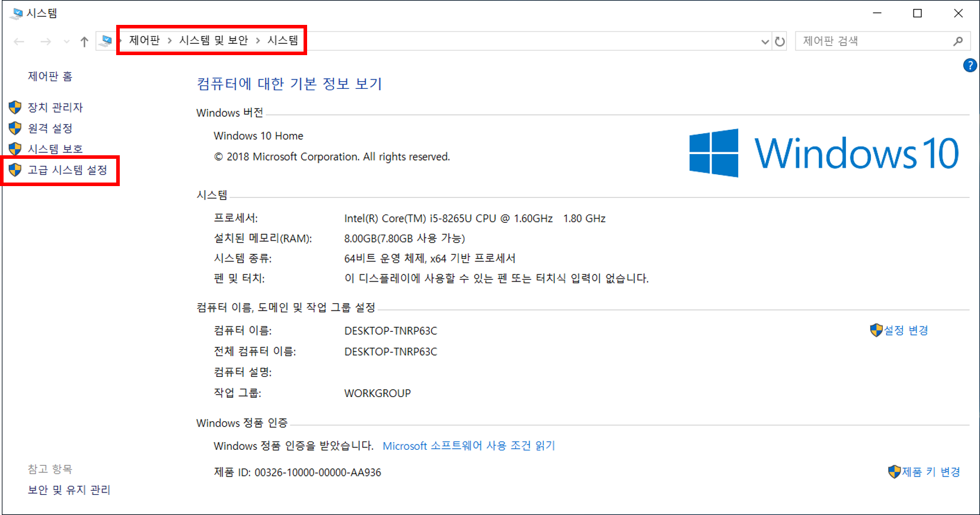Open 원격 설정 link
Viewport: 980px width, 515px height.
click(50, 128)
